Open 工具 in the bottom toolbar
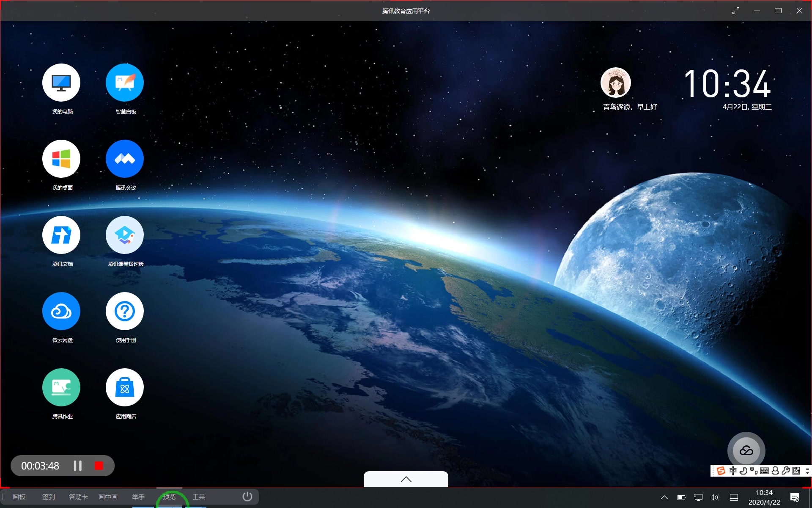The height and width of the screenshot is (508, 812). (199, 497)
